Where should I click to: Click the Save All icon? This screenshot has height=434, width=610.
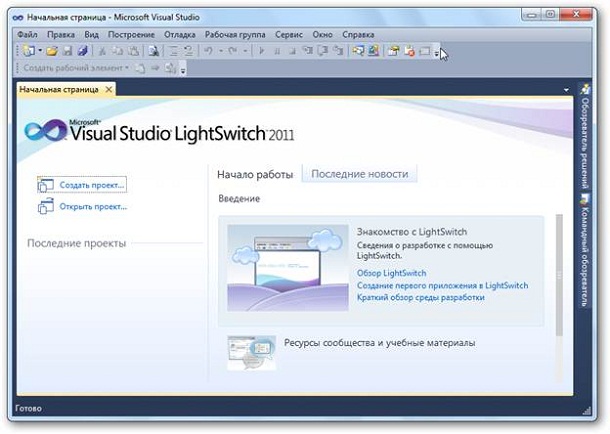coord(82,51)
